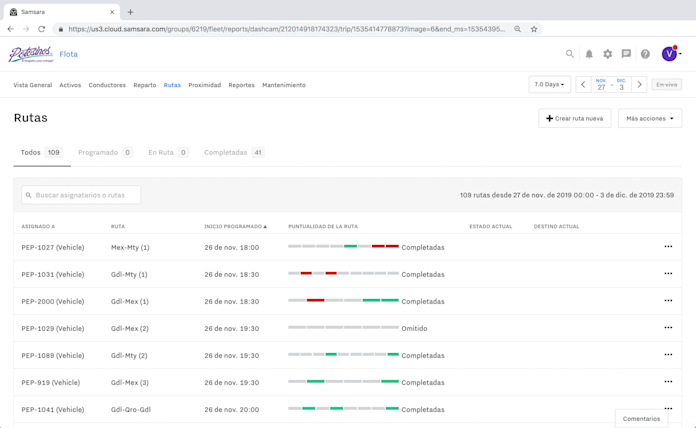Open the Comentarios feedback button
This screenshot has height=428, width=696.
pos(641,419)
